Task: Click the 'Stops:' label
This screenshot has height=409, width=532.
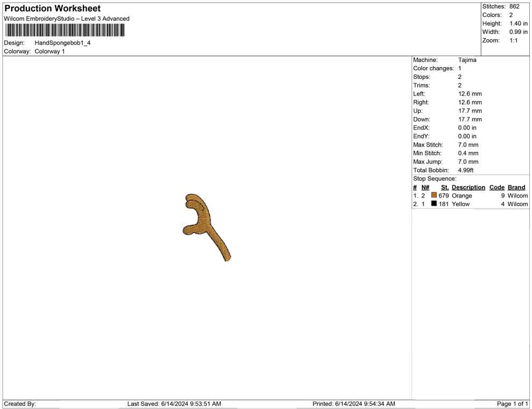Action: 422,77
